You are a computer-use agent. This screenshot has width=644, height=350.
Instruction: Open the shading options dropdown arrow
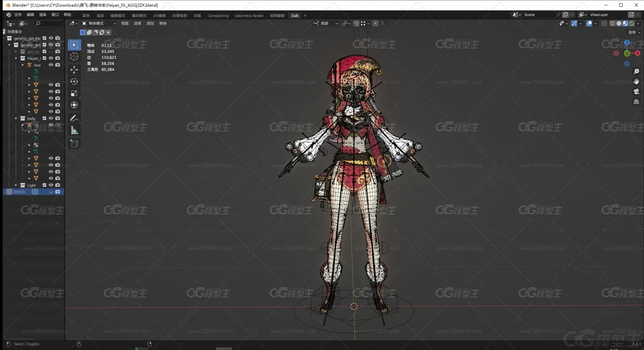point(638,23)
